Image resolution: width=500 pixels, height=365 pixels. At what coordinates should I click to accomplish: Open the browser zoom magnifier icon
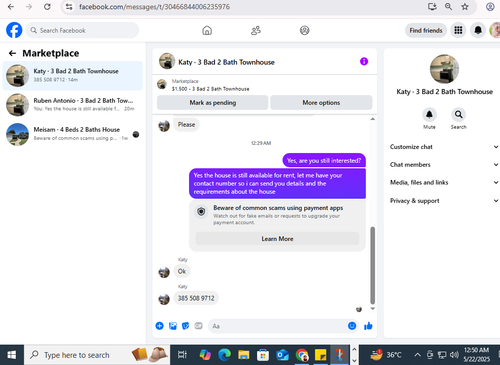click(x=448, y=7)
